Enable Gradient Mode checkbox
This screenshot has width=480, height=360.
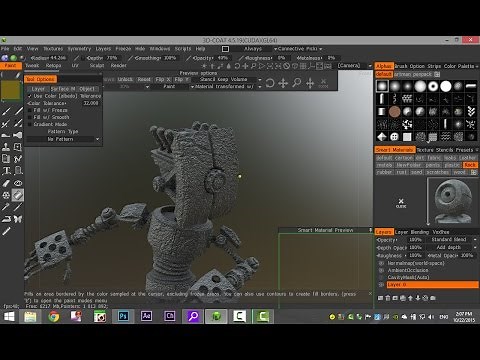click(30, 124)
